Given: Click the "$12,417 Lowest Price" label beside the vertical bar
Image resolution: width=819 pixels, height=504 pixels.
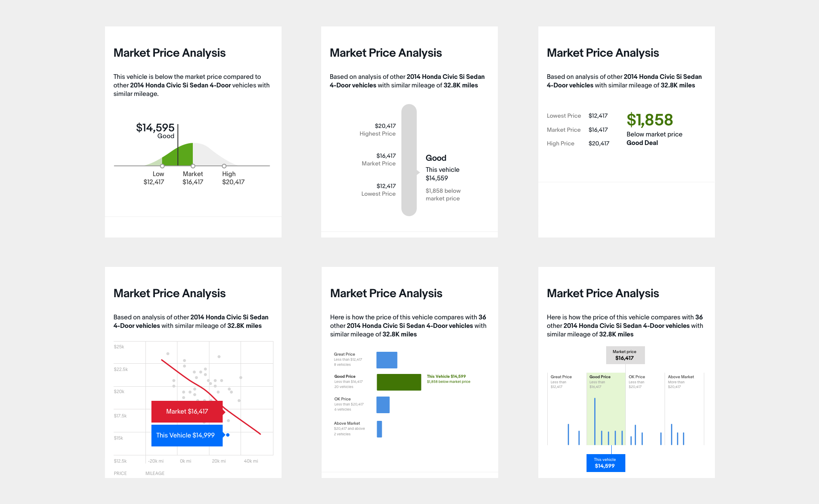Looking at the screenshot, I should click(378, 190).
